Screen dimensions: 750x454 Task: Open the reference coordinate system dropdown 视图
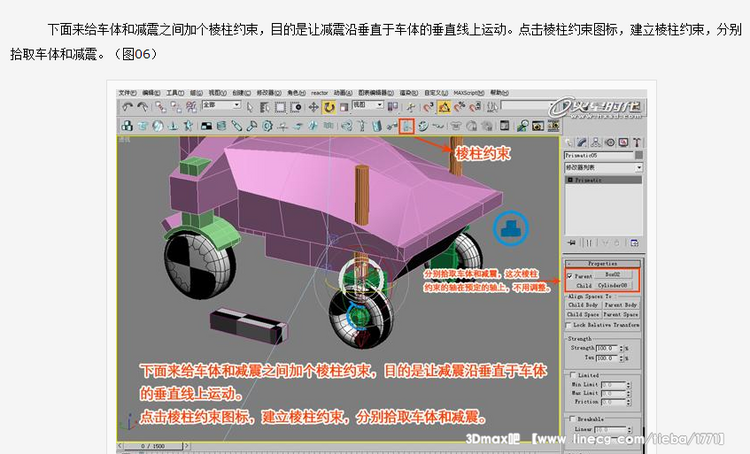tap(369, 105)
